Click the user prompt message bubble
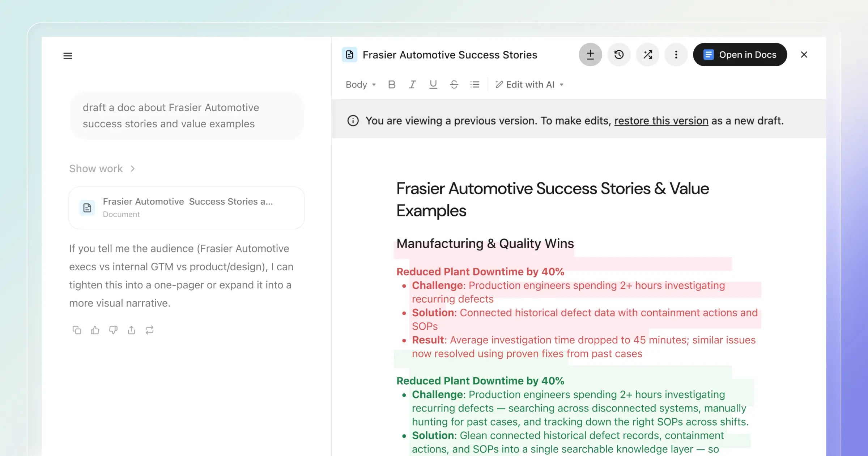 pos(187,116)
